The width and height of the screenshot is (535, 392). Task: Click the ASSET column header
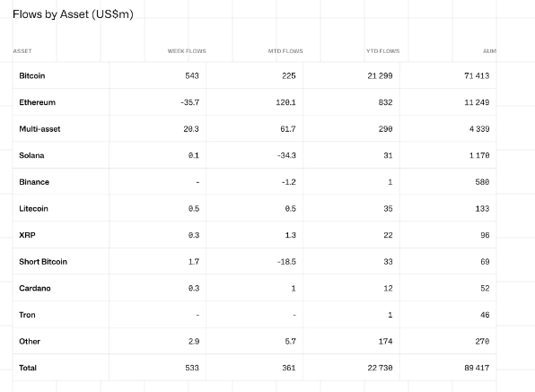click(22, 51)
